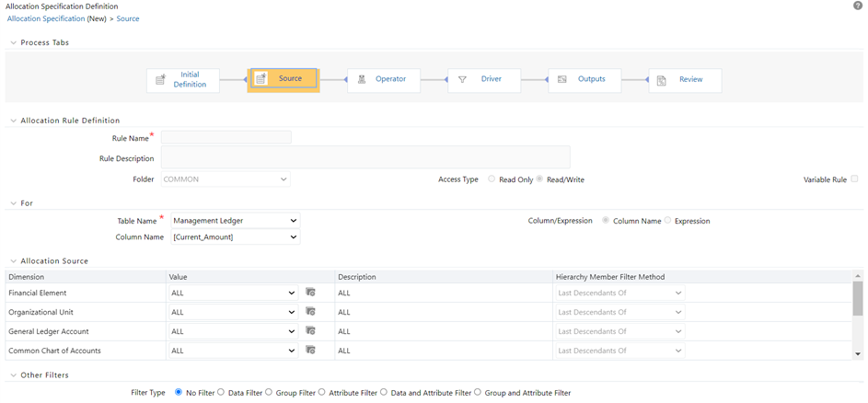Open Organizational Unit value dropdown
Image resolution: width=868 pixels, height=403 pixels.
233,312
